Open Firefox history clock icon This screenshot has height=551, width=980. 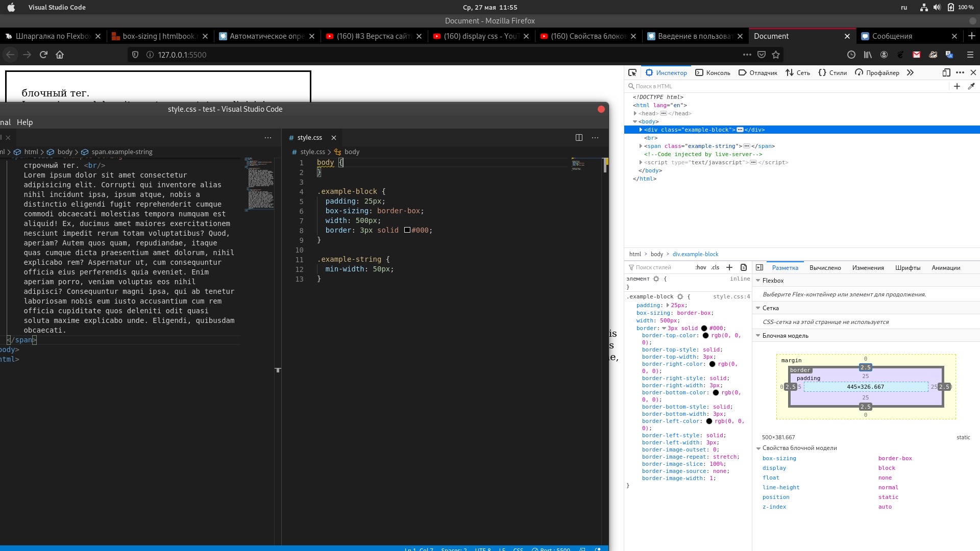click(x=851, y=55)
